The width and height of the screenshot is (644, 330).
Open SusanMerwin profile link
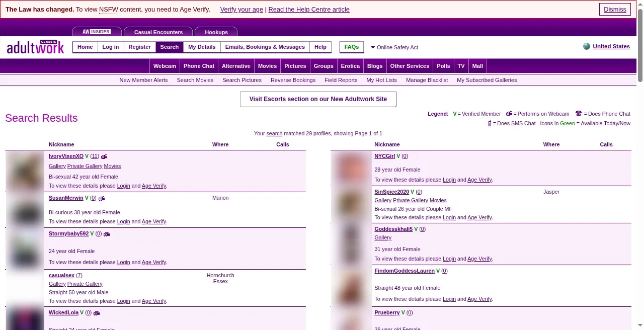(66, 198)
